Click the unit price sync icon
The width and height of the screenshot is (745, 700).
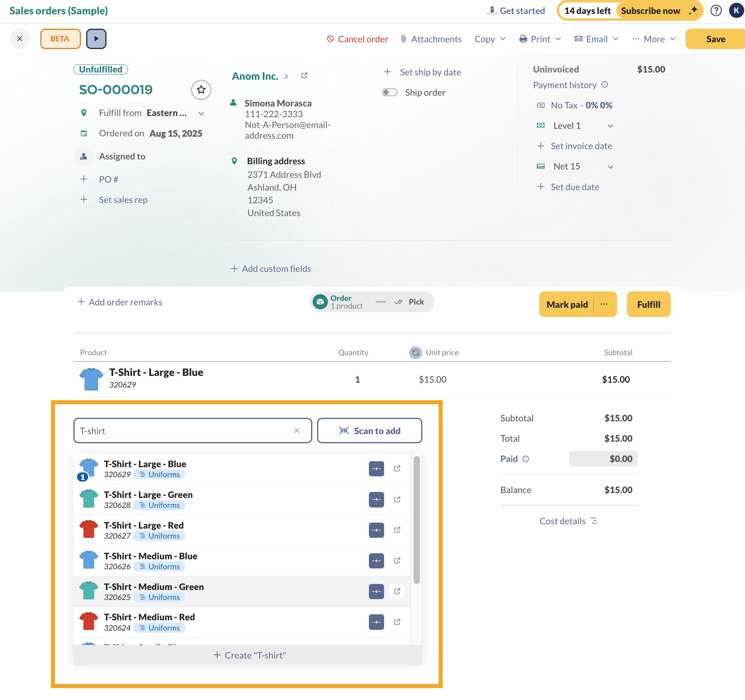coord(415,352)
